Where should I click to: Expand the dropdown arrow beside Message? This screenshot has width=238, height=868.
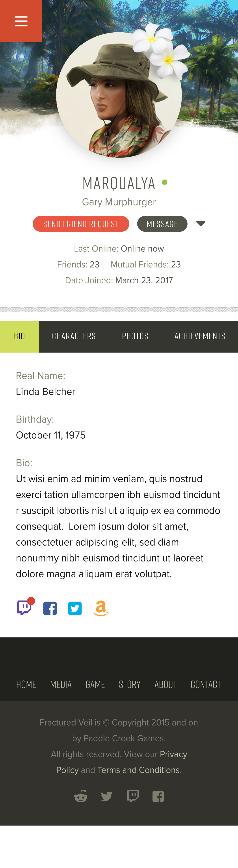(x=201, y=224)
